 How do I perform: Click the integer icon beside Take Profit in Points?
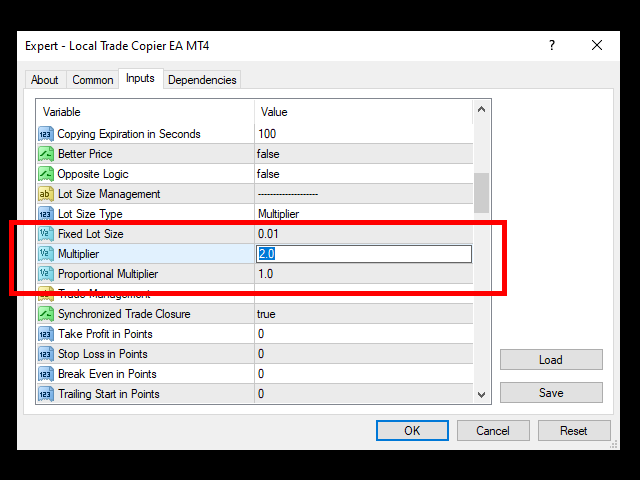click(46, 334)
